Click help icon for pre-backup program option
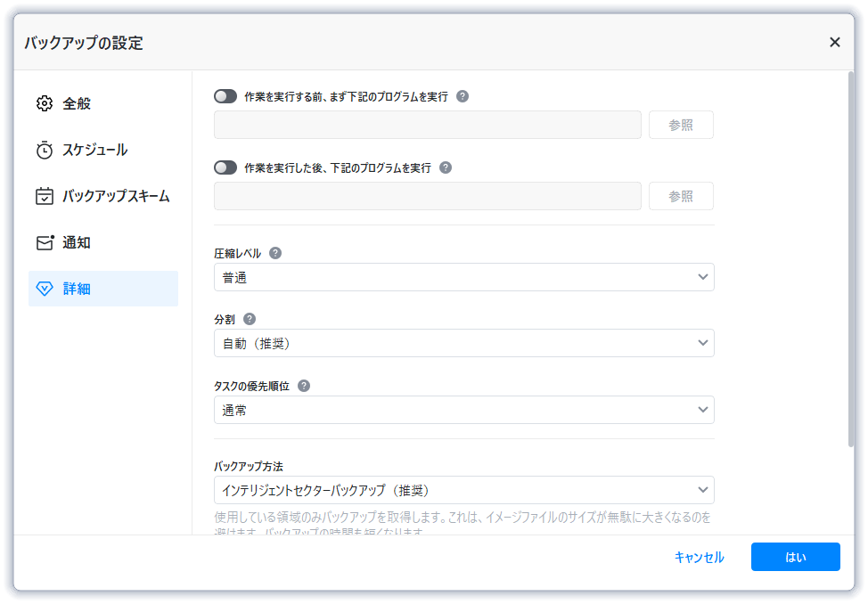This screenshot has height=604, width=868. tap(463, 96)
